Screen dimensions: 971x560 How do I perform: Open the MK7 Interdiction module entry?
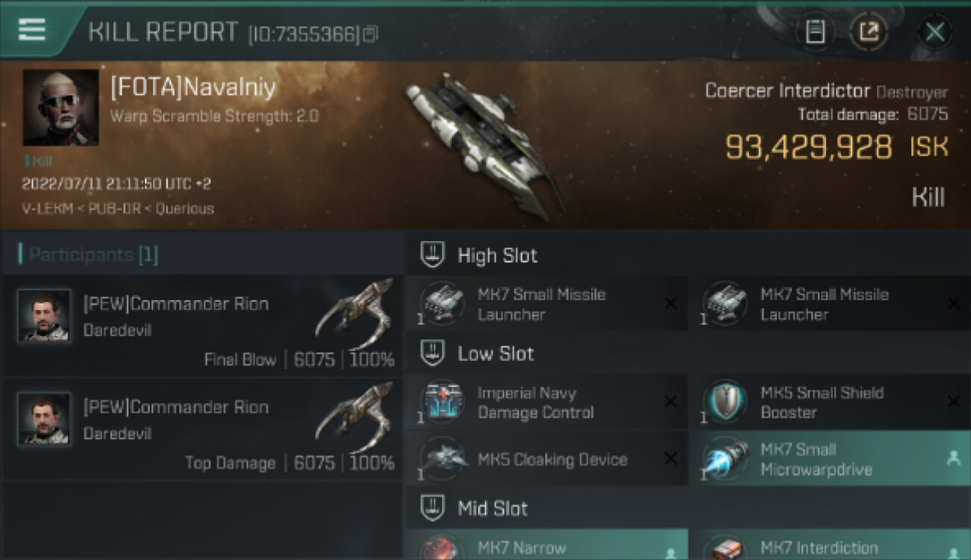pos(830,545)
